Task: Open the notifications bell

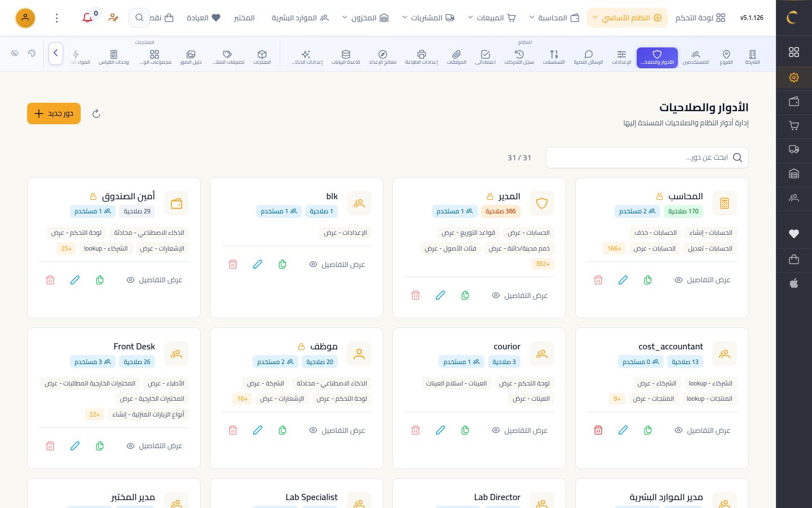Action: coord(87,18)
